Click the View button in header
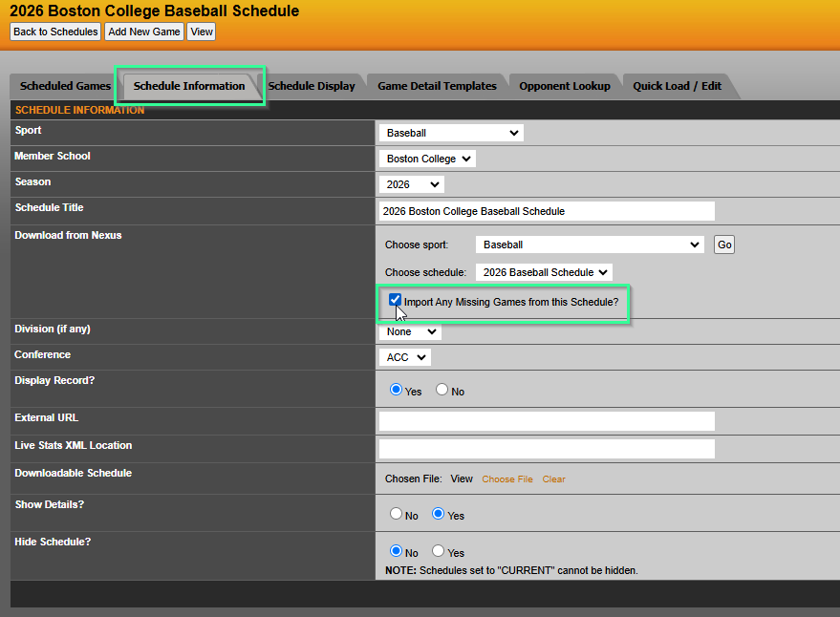The image size is (840, 617). coord(202,32)
